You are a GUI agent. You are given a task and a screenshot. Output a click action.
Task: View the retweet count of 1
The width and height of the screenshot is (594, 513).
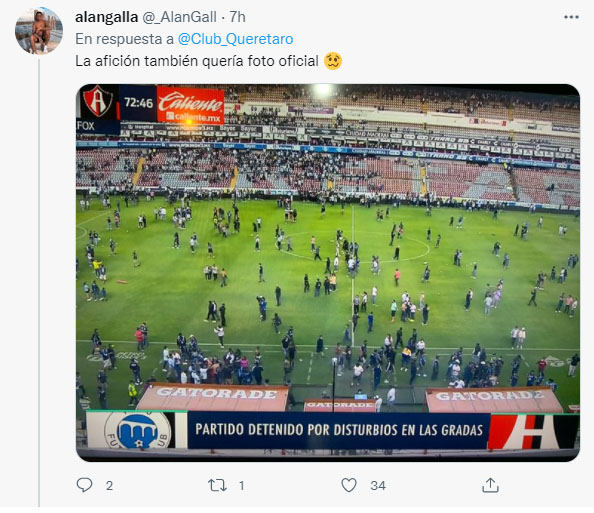tap(242, 486)
